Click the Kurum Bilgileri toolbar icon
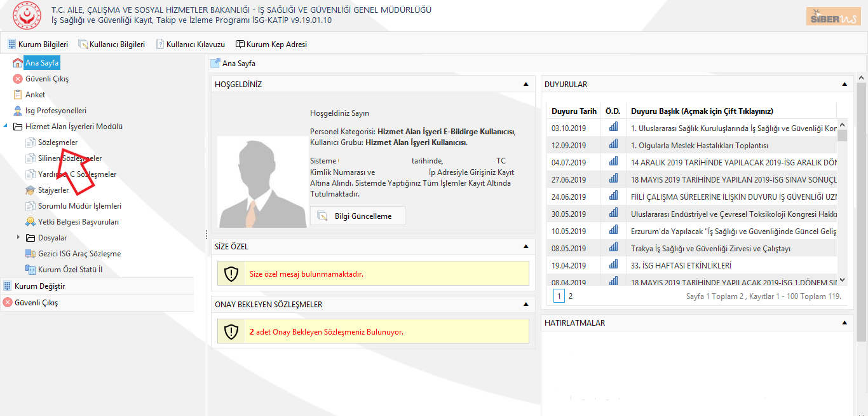 point(11,45)
